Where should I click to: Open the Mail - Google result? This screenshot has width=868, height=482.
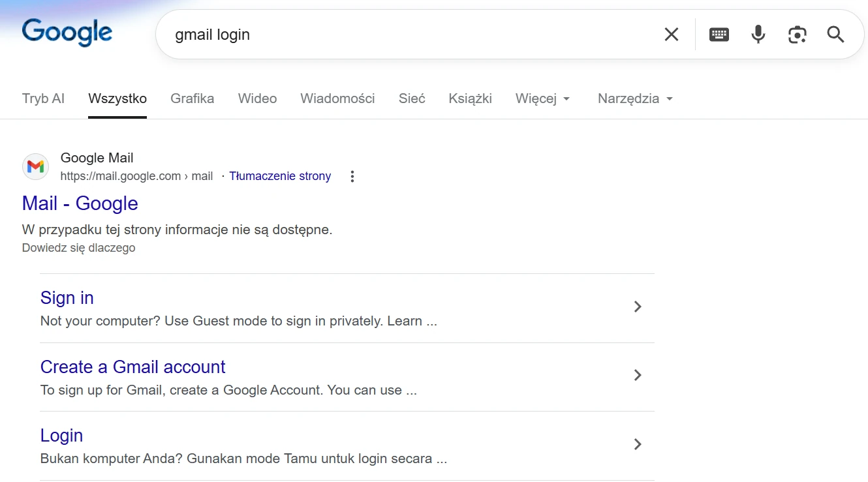80,203
